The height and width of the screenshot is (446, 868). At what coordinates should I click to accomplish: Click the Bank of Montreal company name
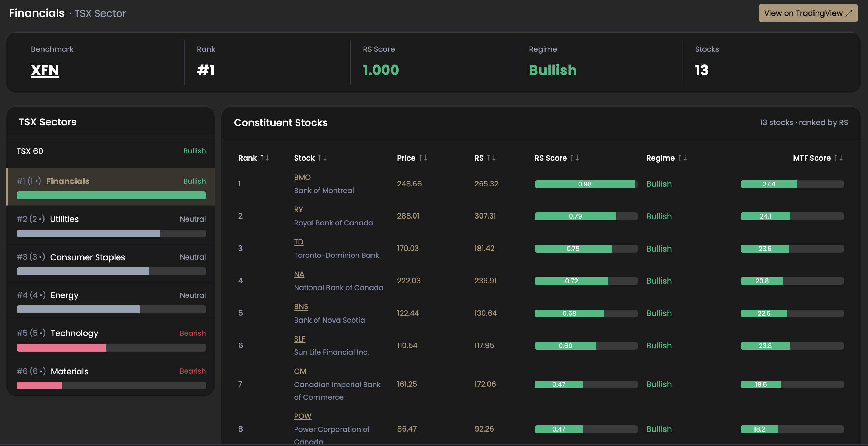pos(324,191)
